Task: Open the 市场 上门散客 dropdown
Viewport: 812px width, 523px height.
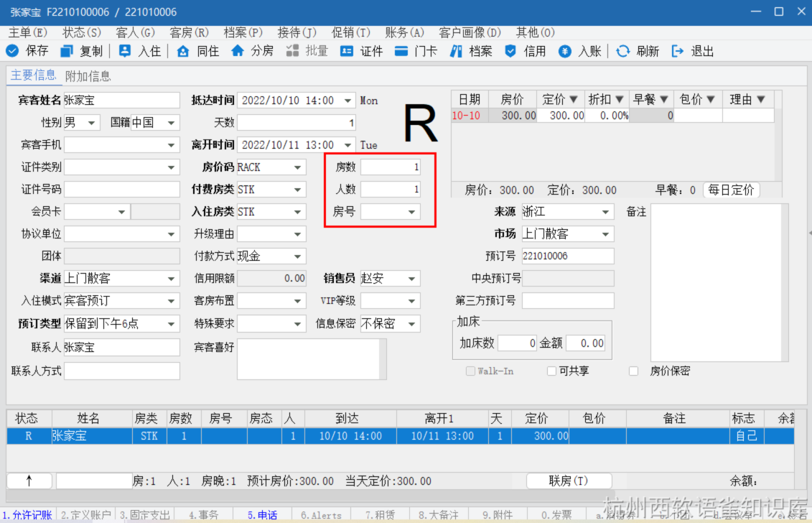Action: click(x=605, y=234)
